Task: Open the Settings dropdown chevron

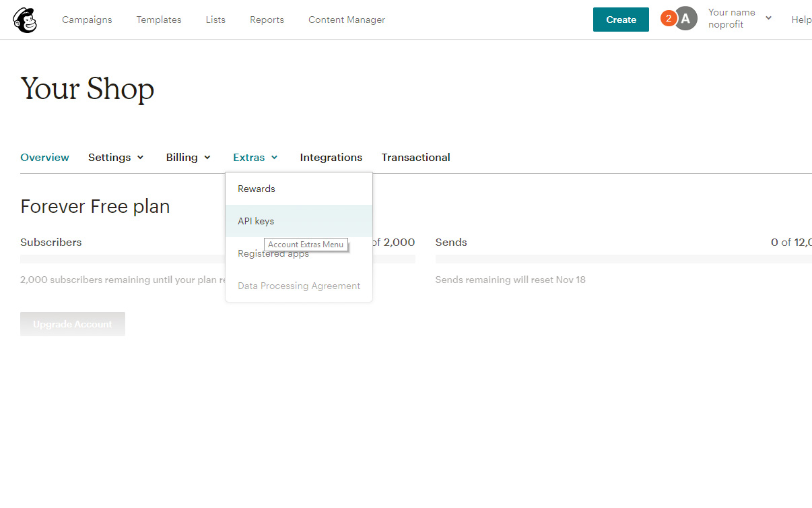Action: (x=140, y=158)
